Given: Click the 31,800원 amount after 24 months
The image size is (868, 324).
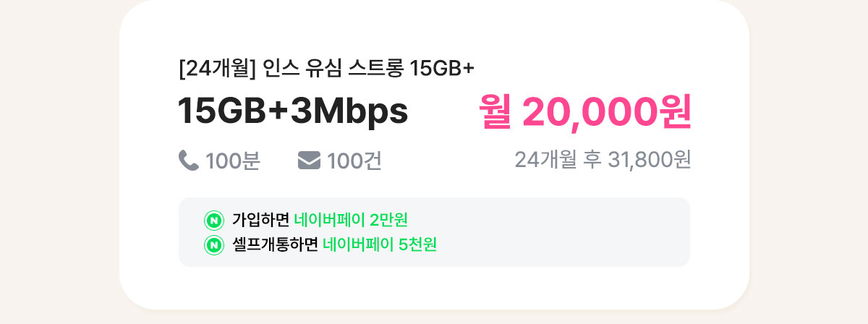Looking at the screenshot, I should tap(650, 160).
